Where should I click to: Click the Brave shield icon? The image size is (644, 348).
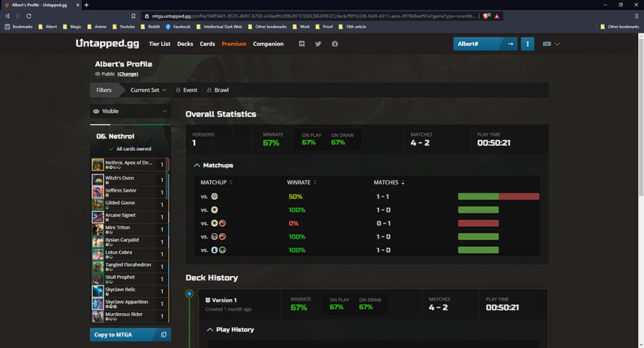[x=486, y=16]
